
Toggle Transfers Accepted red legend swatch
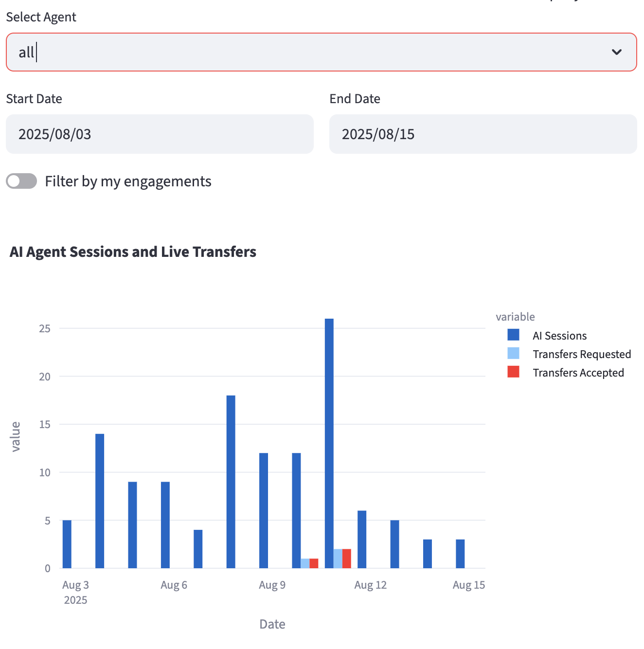(513, 372)
